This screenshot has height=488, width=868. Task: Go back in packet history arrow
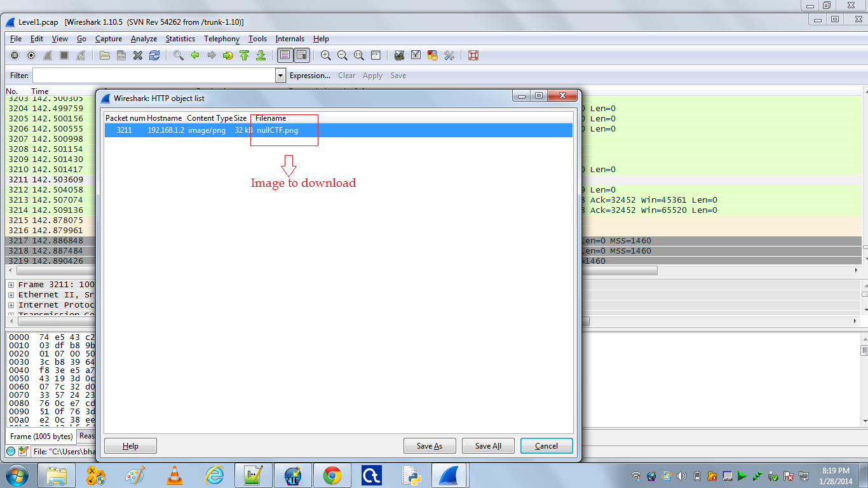click(195, 55)
